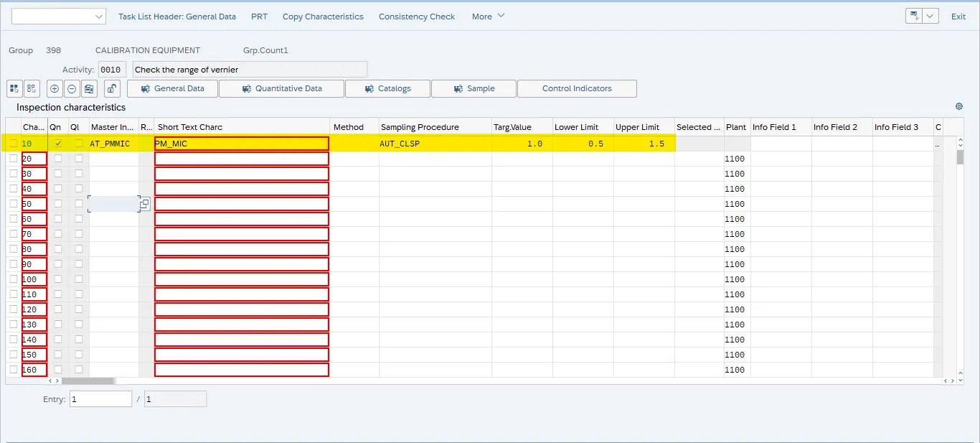Viewport: 980px width, 443px height.
Task: Click the Control Indicators button
Action: (577, 89)
